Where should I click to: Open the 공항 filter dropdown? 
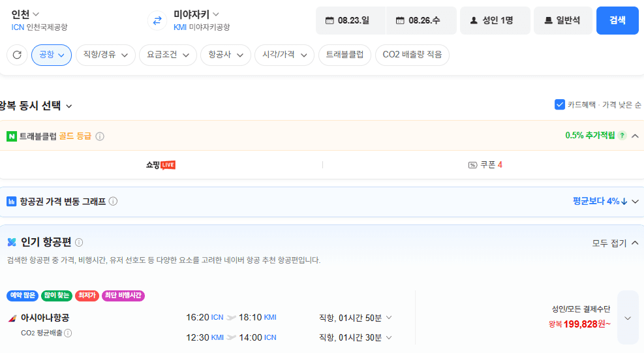point(52,55)
